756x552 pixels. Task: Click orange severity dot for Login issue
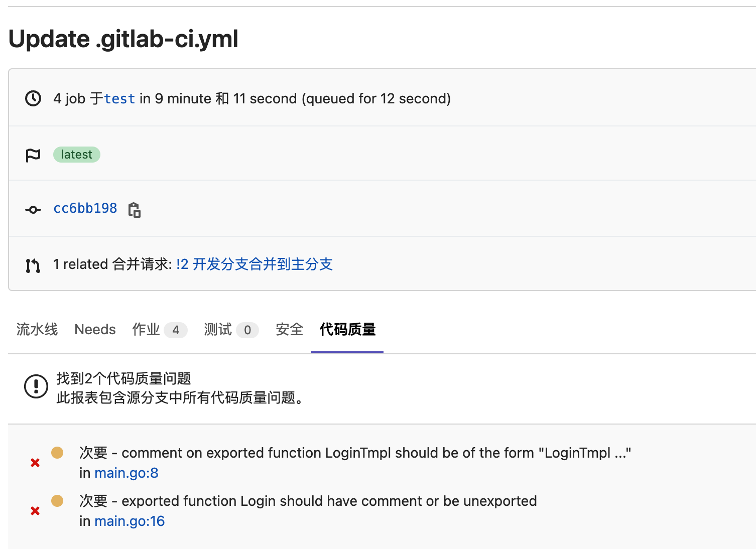click(x=57, y=501)
